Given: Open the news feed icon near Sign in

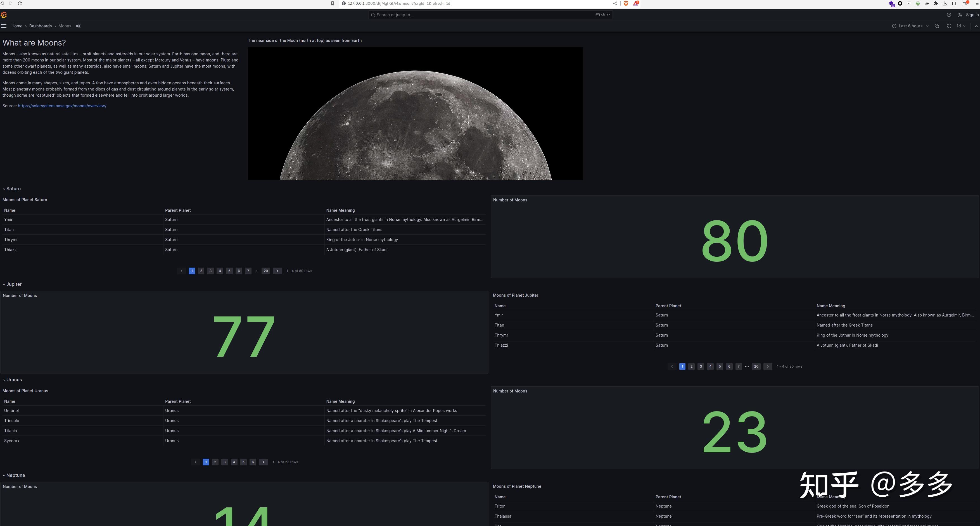Looking at the screenshot, I should point(959,15).
